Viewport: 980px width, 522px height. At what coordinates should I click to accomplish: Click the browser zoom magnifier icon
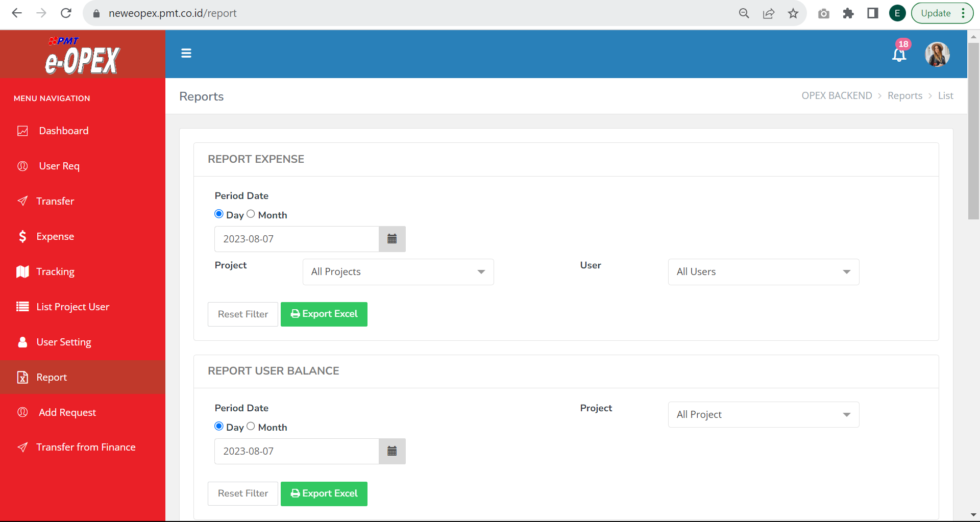pos(744,13)
